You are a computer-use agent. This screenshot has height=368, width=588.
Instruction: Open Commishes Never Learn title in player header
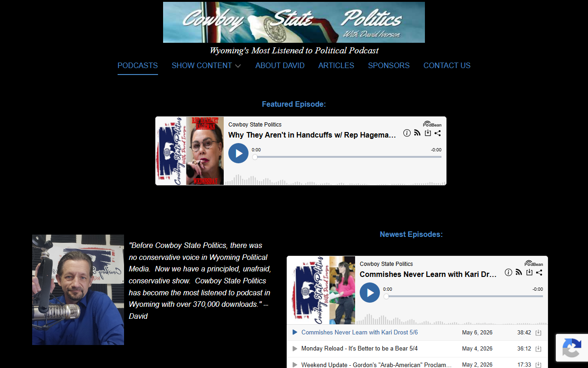point(428,274)
